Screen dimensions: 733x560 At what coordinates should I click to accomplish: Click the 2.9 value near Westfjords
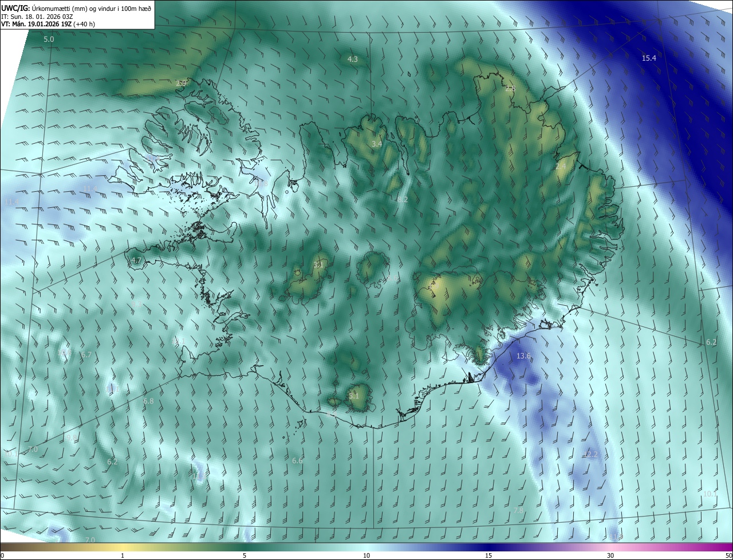[x=181, y=84]
